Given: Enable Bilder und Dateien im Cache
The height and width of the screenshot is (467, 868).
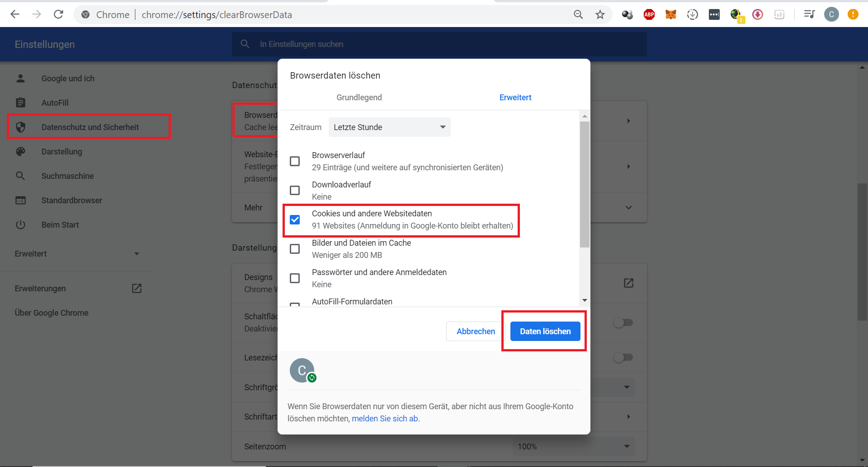Looking at the screenshot, I should [x=295, y=249].
